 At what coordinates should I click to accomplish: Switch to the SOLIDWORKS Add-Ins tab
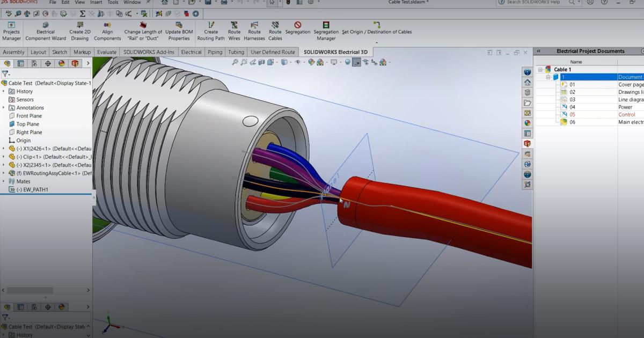click(x=149, y=52)
